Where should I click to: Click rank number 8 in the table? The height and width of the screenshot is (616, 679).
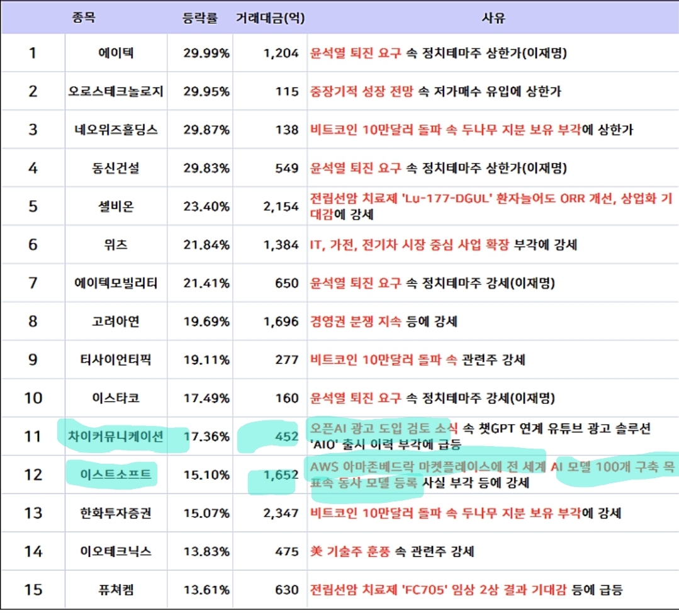[x=33, y=321]
